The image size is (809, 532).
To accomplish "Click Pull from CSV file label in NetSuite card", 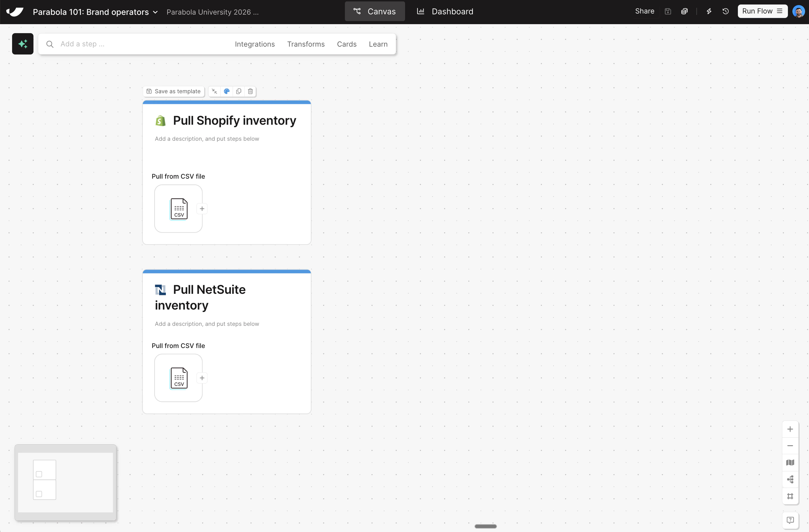I will click(178, 345).
